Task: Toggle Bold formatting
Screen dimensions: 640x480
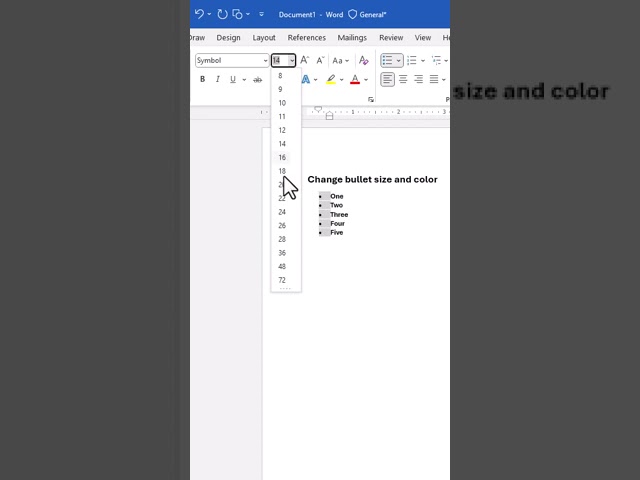Action: (202, 79)
